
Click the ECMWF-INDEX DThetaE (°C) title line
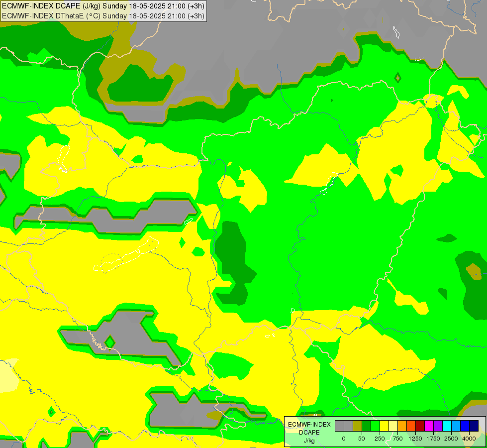(103, 16)
